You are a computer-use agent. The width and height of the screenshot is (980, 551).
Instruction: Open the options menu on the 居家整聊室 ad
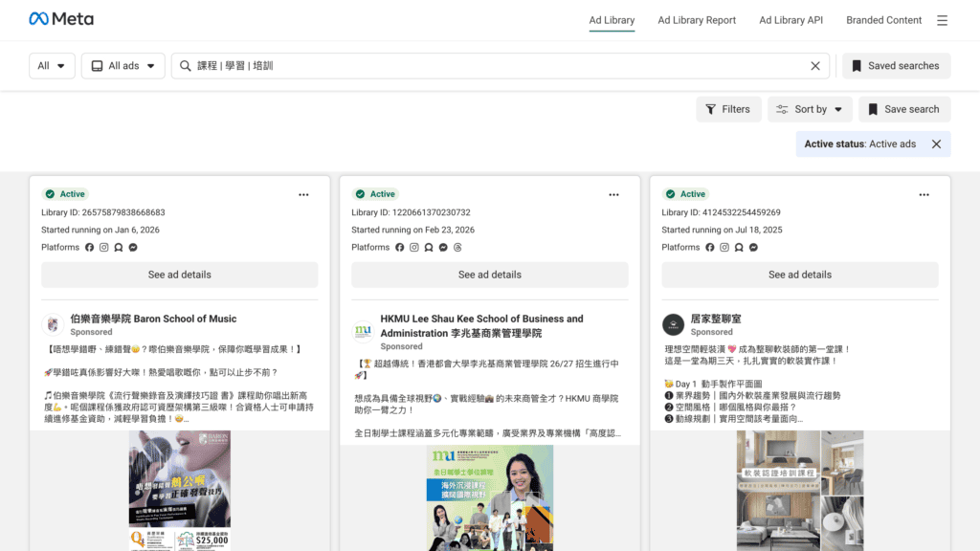coord(924,194)
